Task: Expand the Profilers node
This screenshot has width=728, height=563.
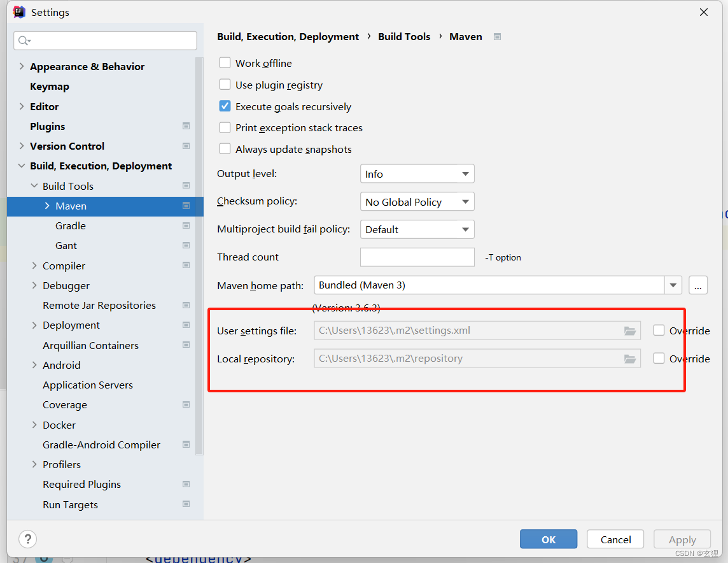Action: pos(34,464)
